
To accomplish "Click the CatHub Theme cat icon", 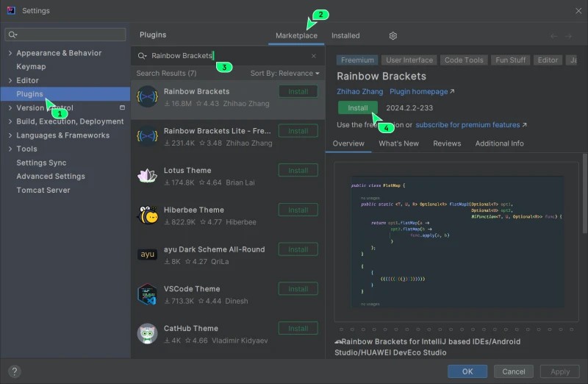I will [x=147, y=333].
